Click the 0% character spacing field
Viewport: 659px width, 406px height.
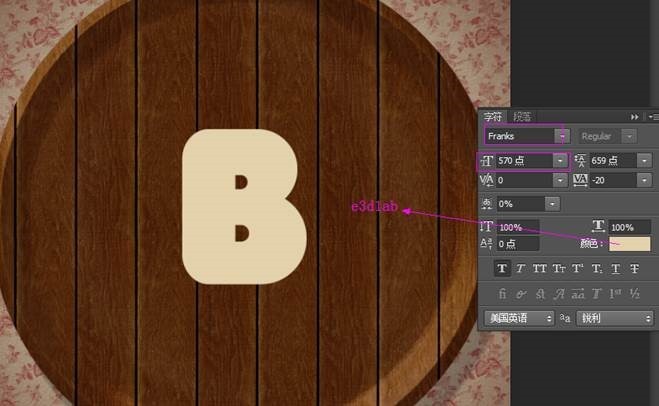[x=520, y=204]
